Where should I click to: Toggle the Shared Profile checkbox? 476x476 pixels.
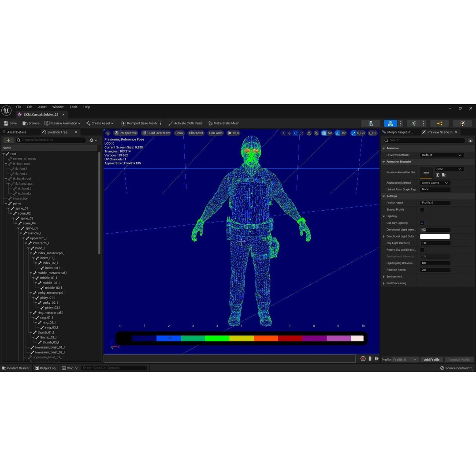tap(422, 209)
